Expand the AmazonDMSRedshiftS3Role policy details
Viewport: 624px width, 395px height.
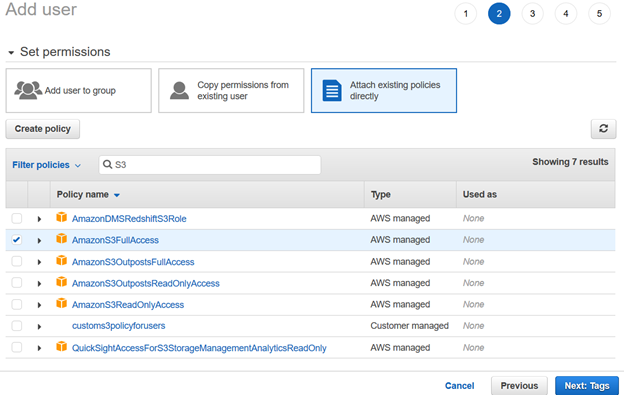[x=39, y=219]
